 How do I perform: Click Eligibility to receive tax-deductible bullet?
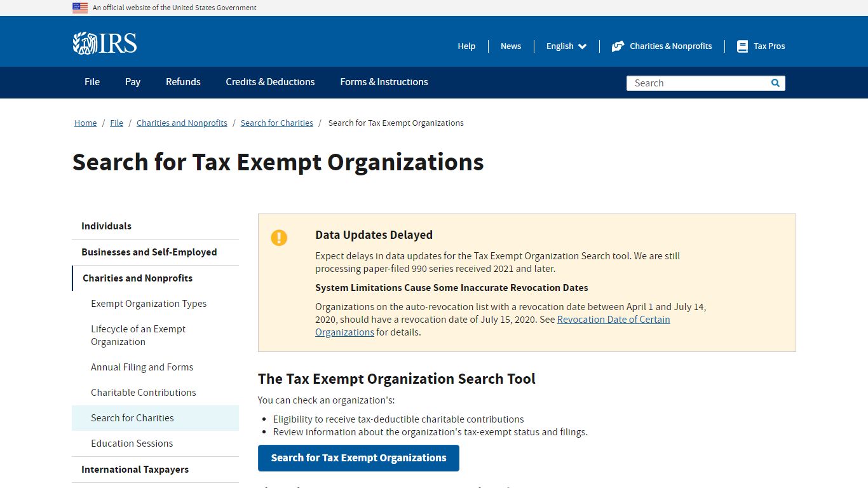[398, 419]
